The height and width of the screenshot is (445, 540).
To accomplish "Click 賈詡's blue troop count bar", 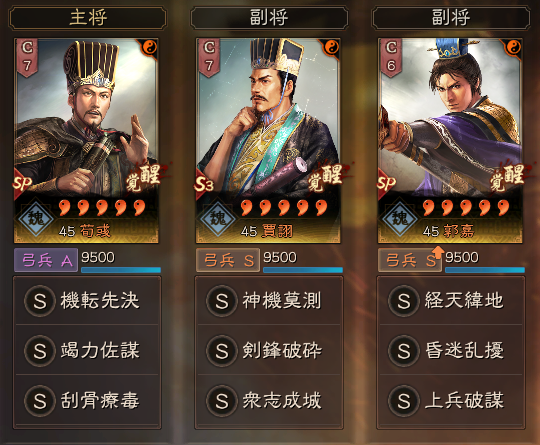I will point(303,270).
